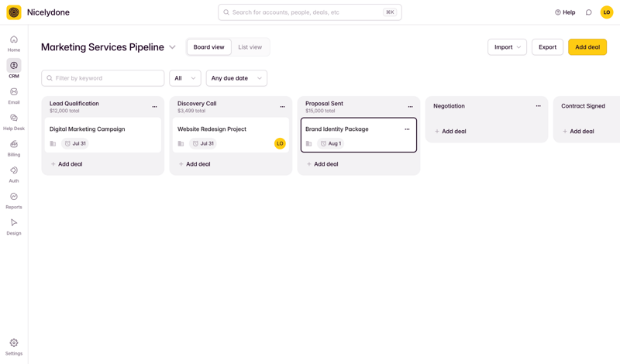Click company icon on Brand Identity Package card
Screen dimensions: 620x364
[x=308, y=143]
